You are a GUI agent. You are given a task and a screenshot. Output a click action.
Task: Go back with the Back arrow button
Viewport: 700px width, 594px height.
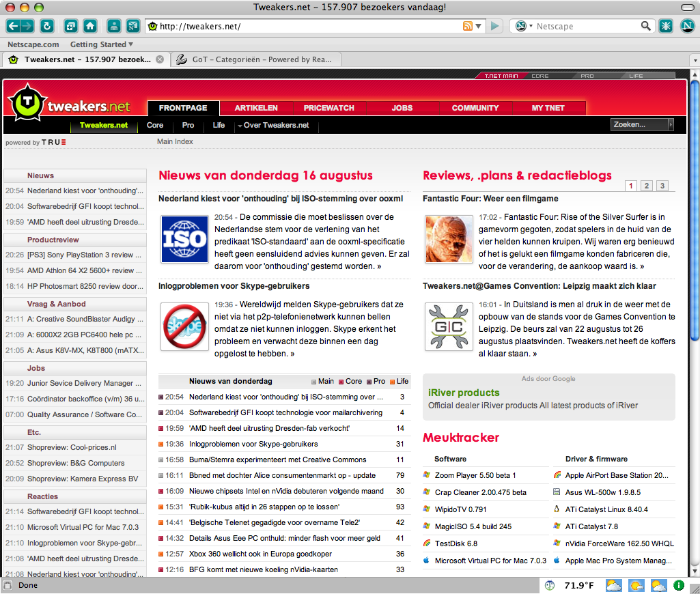[x=13, y=26]
